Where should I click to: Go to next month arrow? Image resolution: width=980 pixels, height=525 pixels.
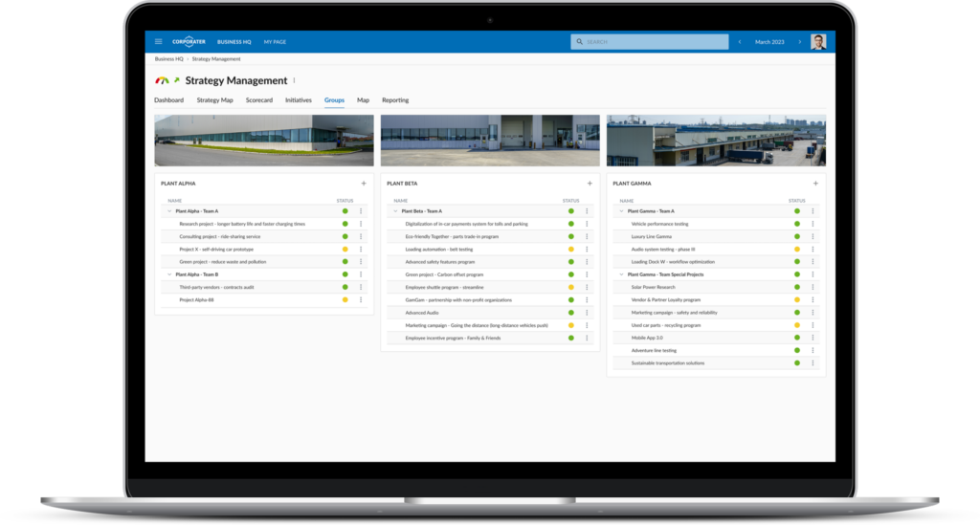click(x=799, y=42)
